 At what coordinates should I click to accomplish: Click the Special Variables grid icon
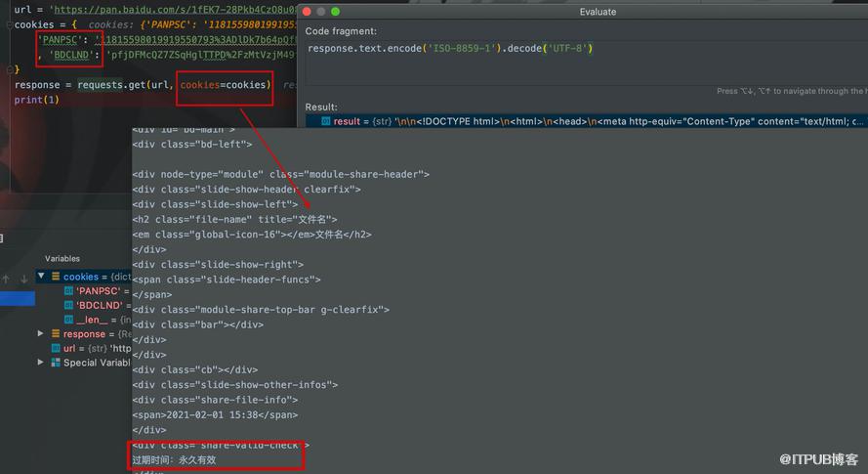56,363
